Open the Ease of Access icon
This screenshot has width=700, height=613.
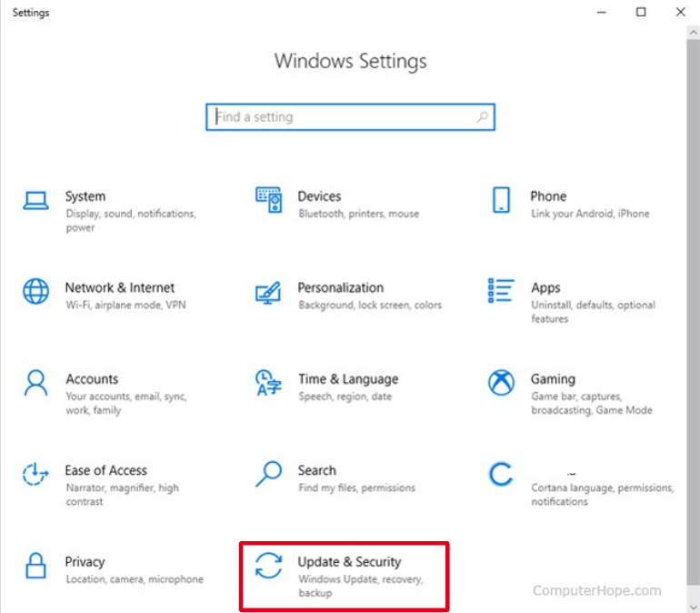[35, 474]
